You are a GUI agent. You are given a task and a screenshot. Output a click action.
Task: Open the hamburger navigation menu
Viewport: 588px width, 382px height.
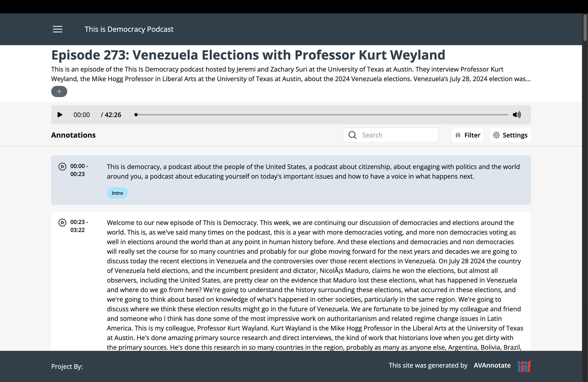point(58,29)
